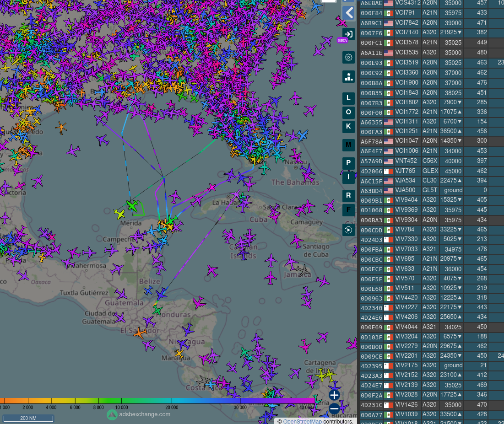Screen dimensions: 504x424
Task: Select the orange aircraft in the western Gulf
Action: [x=61, y=128]
